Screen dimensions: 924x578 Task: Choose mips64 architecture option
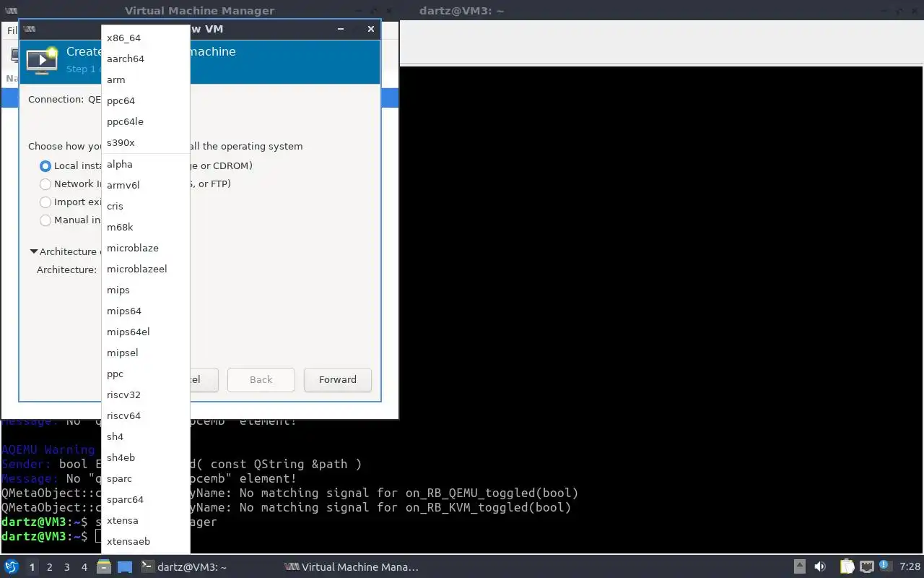146,311
